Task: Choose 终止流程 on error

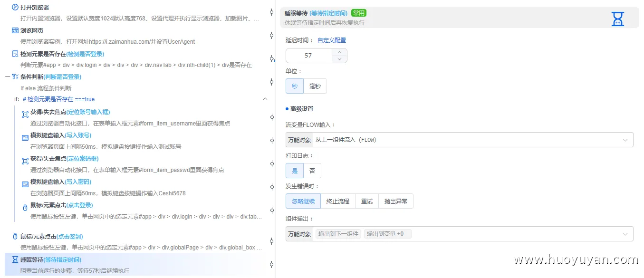Action: [338, 201]
